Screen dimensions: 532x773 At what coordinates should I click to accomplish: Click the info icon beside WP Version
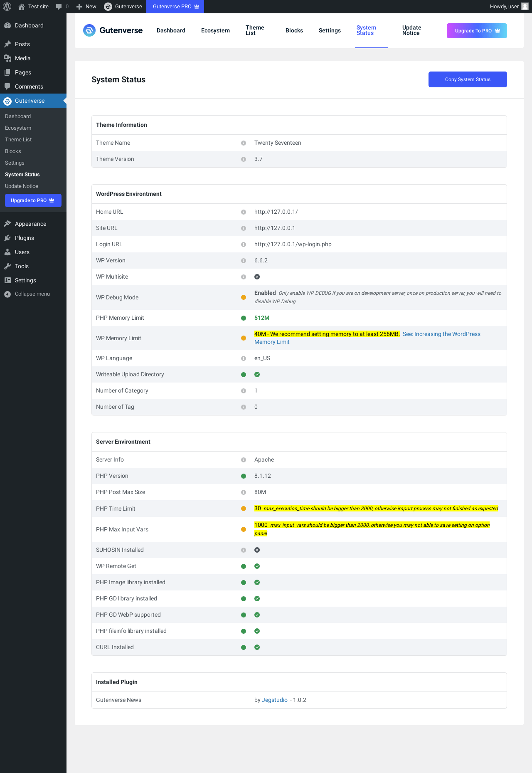pyautogui.click(x=244, y=261)
